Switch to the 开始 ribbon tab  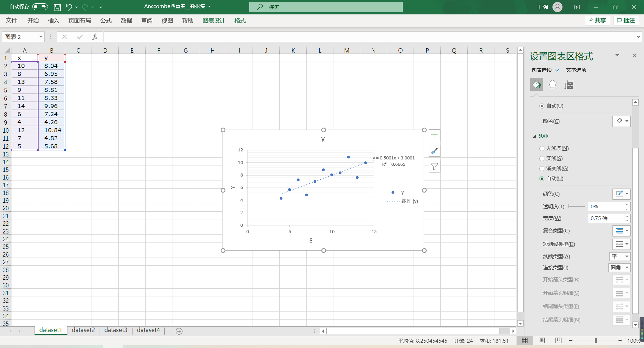click(33, 20)
